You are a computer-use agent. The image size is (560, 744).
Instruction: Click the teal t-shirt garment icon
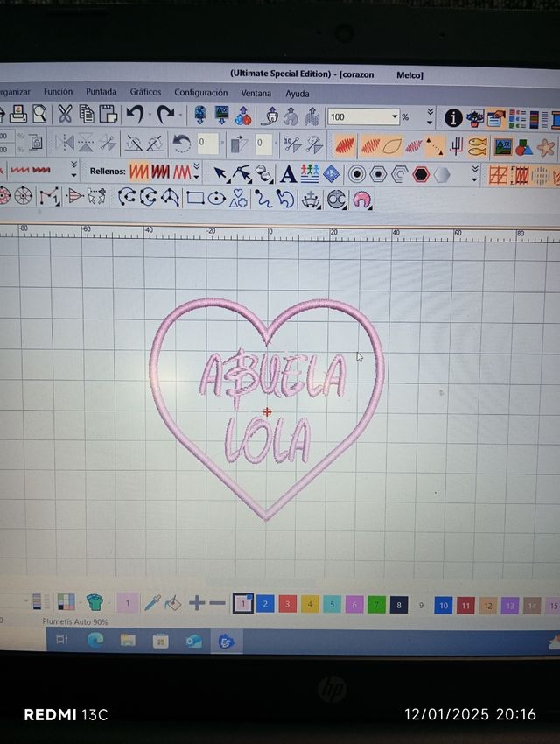pyautogui.click(x=94, y=602)
